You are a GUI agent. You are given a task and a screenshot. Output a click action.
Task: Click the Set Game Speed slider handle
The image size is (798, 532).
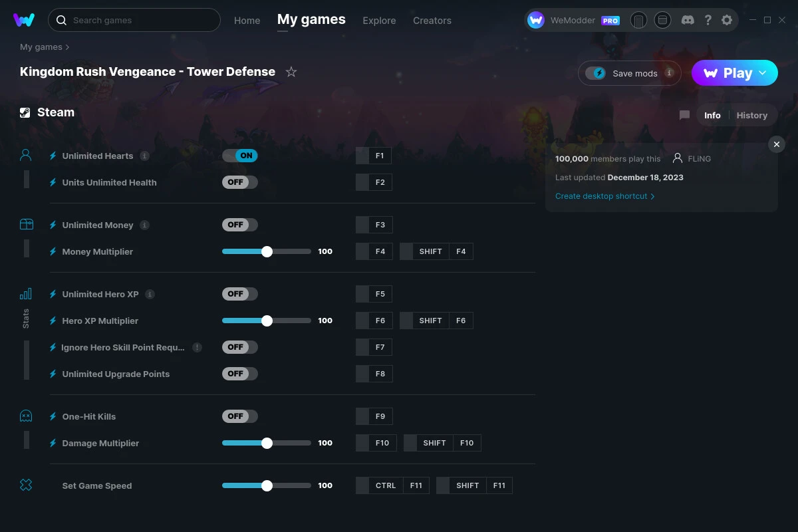point(267,485)
